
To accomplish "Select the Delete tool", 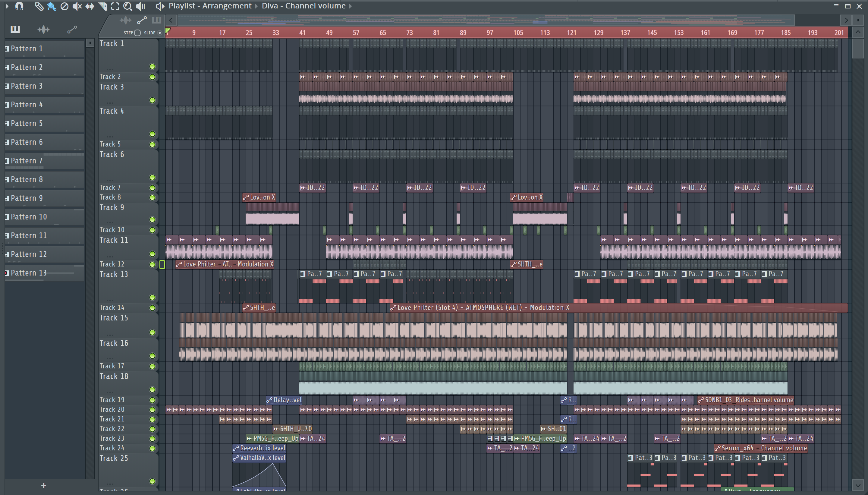I will tap(64, 6).
